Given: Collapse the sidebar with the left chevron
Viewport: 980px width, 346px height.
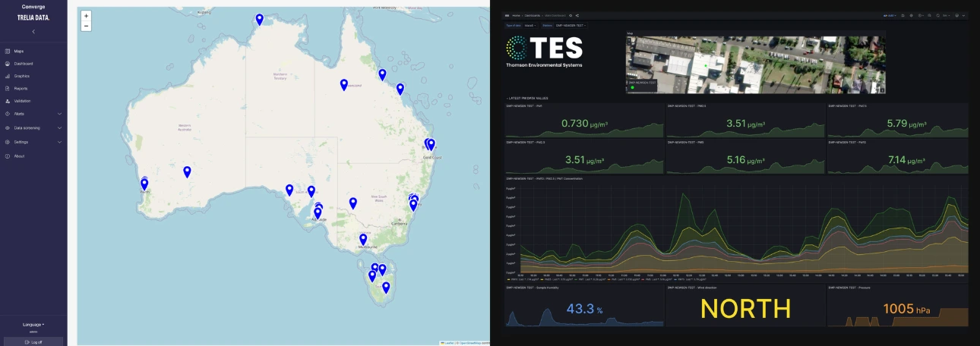Looking at the screenshot, I should tap(33, 31).
